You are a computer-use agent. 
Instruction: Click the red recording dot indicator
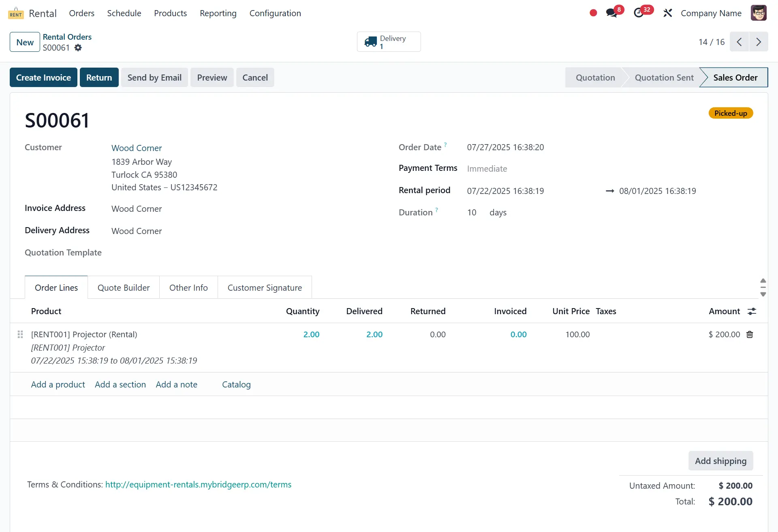pos(593,13)
